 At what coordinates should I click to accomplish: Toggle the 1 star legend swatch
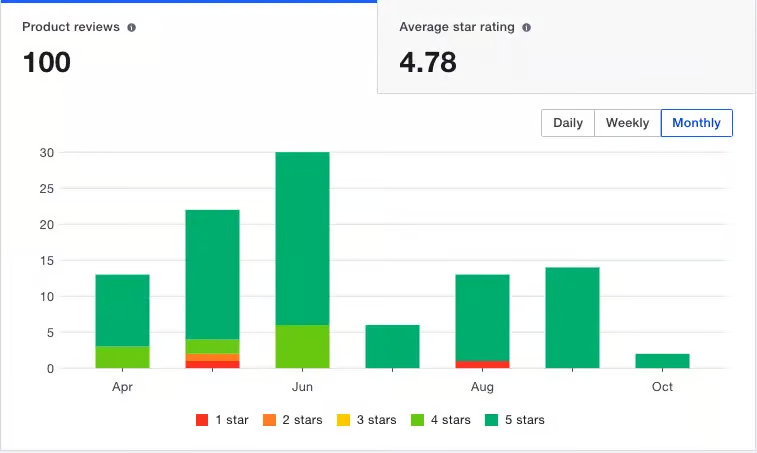(203, 420)
